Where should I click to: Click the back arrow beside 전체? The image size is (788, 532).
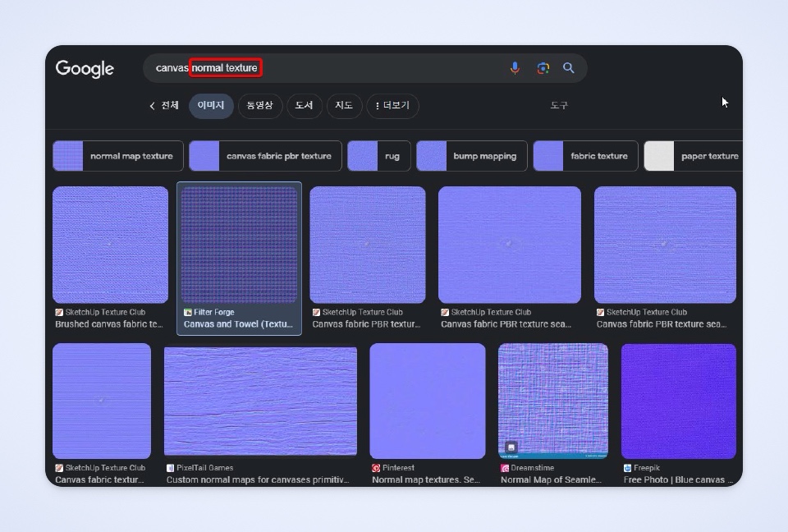click(x=152, y=106)
